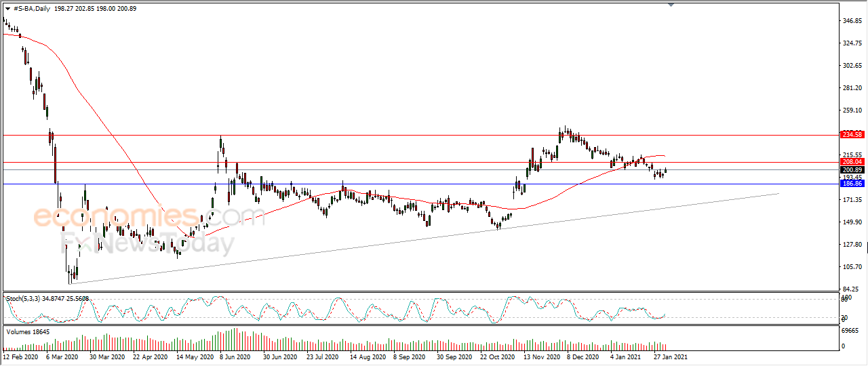The image size is (868, 366).
Task: Click the 8 Sep 2020 date label
Action: (x=409, y=356)
